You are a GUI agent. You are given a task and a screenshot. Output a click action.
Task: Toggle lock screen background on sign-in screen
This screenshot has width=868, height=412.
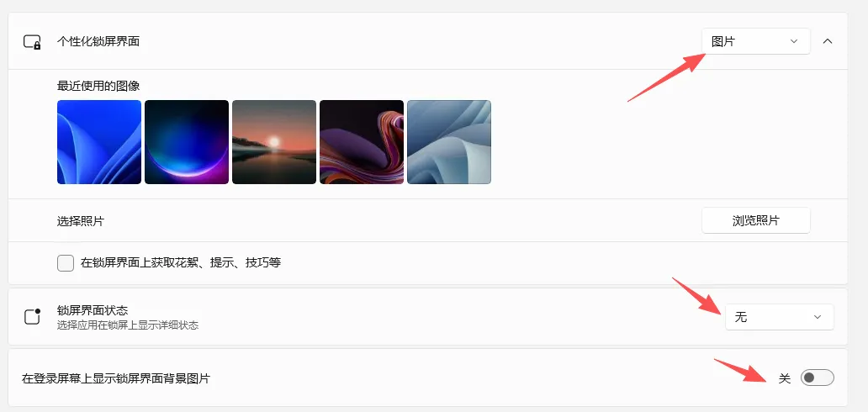[817, 378]
